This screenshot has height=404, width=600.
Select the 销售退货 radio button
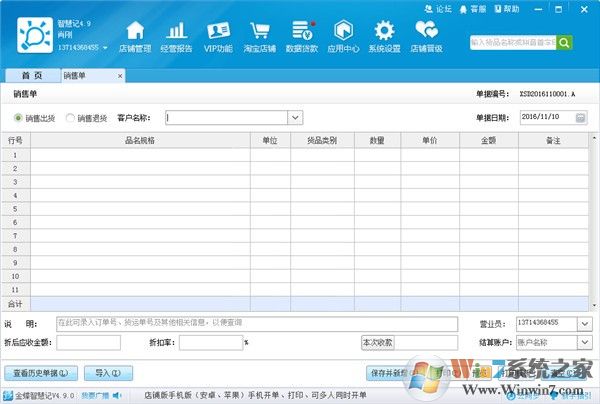pyautogui.click(x=70, y=118)
